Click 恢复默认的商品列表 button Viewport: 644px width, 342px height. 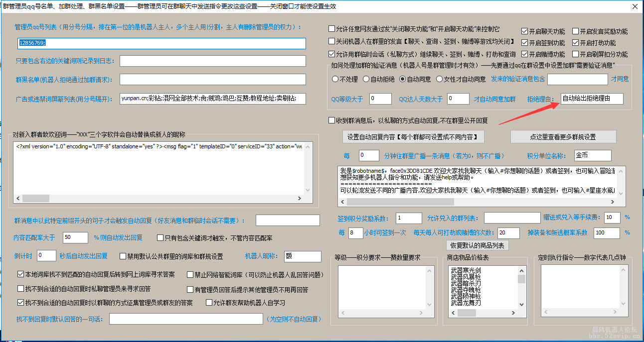pyautogui.click(x=477, y=245)
